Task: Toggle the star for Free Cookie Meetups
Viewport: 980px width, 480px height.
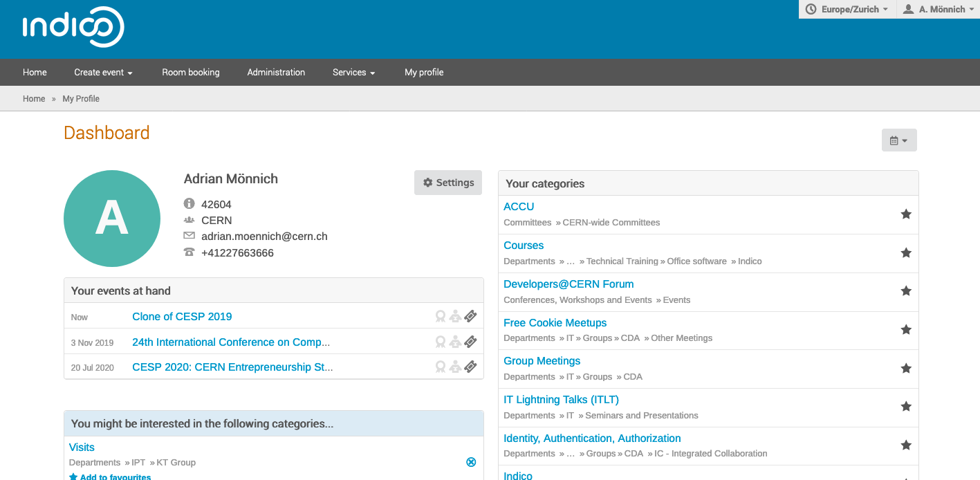Action: [906, 330]
